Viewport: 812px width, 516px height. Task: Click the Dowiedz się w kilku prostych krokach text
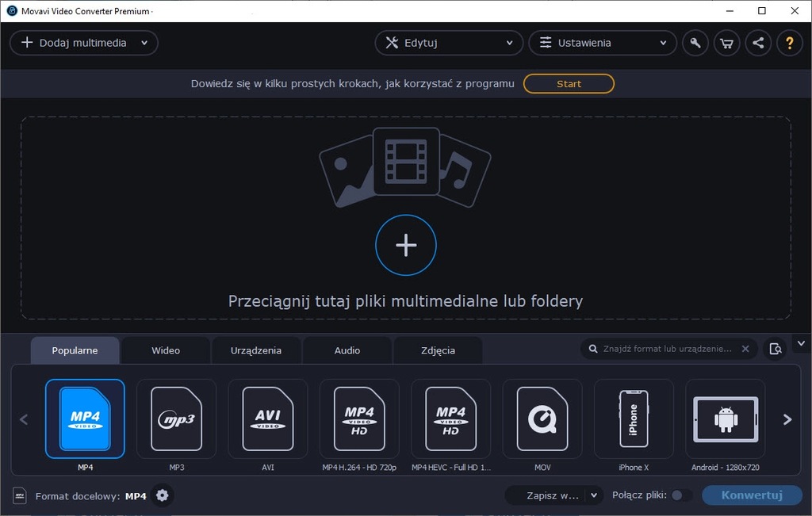pos(353,84)
